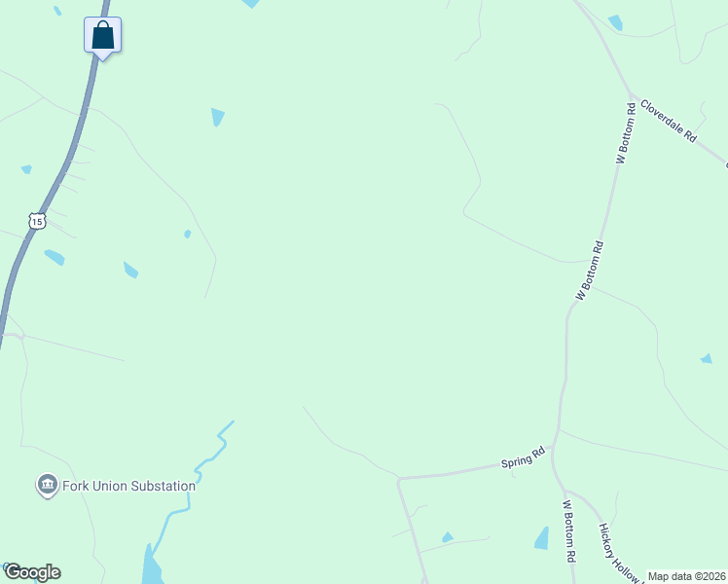
Task: Click the large pond beside Hickory Hollow's W Bottom Rd label
Action: [x=541, y=538]
